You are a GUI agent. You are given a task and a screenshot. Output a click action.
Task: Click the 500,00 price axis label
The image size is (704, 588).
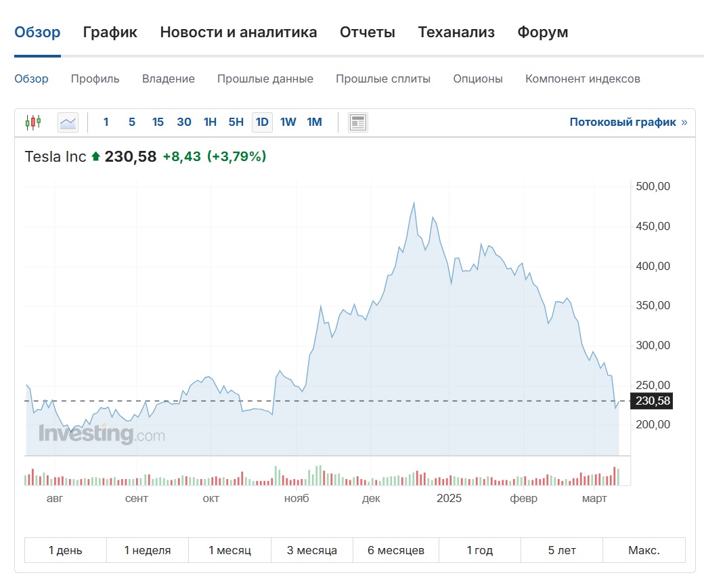[653, 187]
